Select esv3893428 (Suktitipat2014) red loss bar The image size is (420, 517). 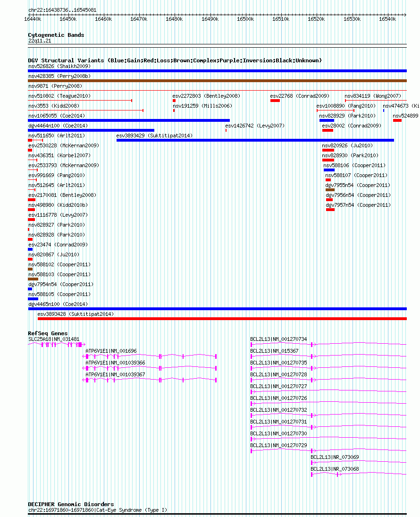coord(222,319)
